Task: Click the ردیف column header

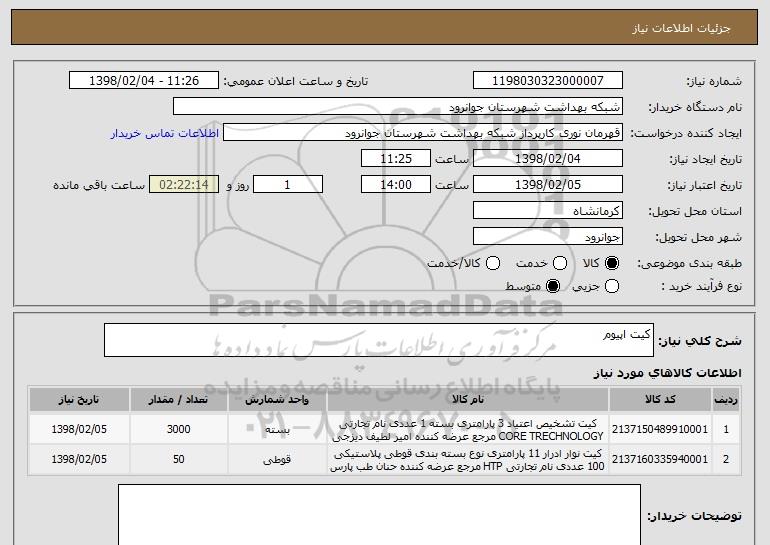Action: 726,400
